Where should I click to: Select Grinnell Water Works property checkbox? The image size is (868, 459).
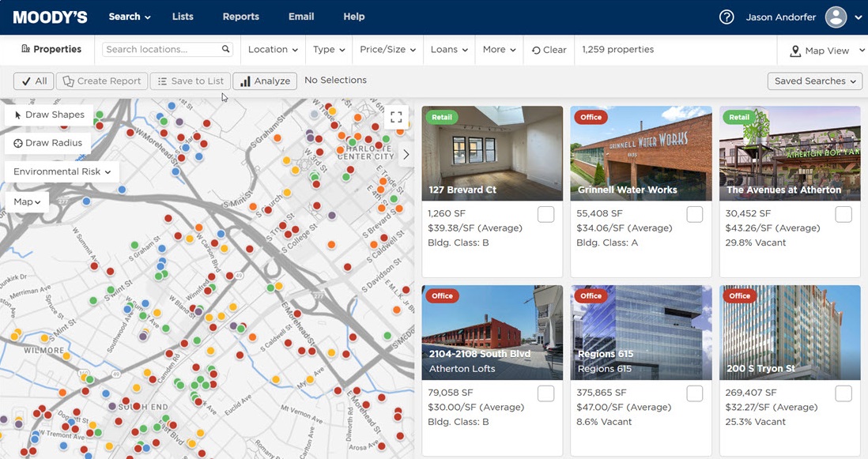pyautogui.click(x=694, y=214)
